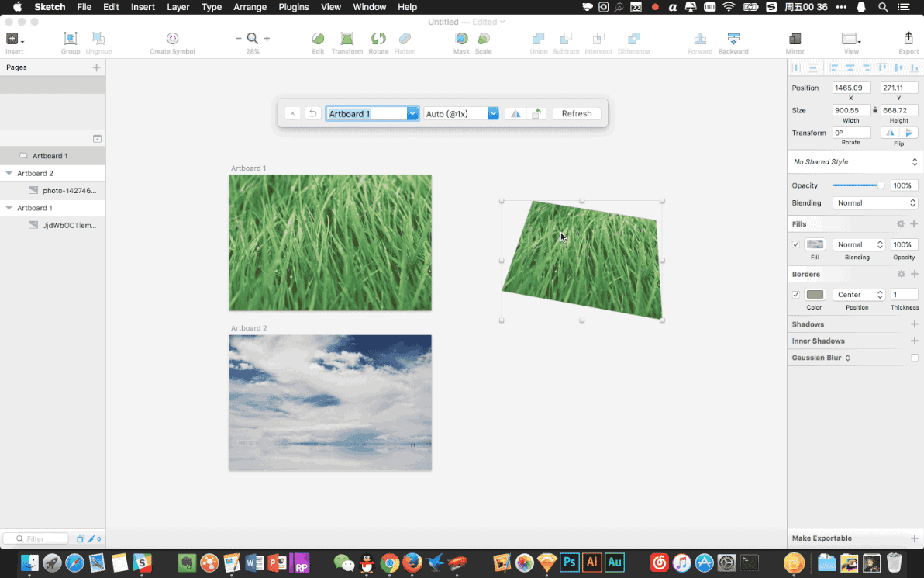
Task: Open the border position Center dropdown
Action: click(859, 295)
